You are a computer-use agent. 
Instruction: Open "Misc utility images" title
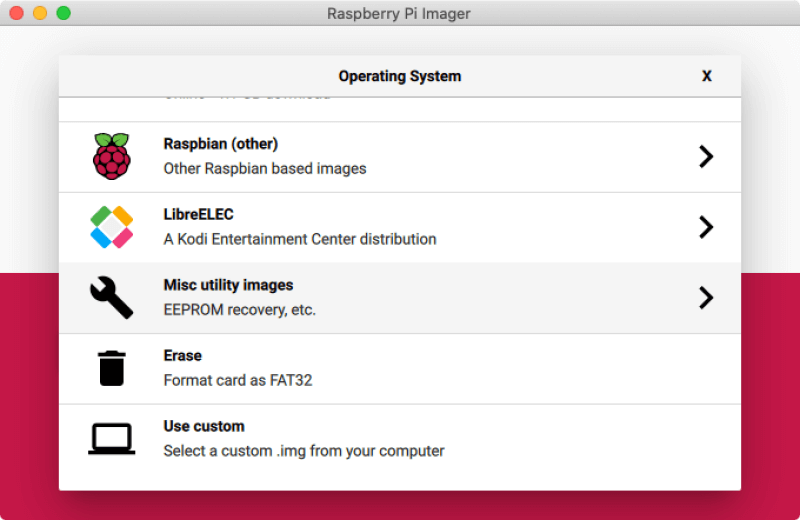228,285
